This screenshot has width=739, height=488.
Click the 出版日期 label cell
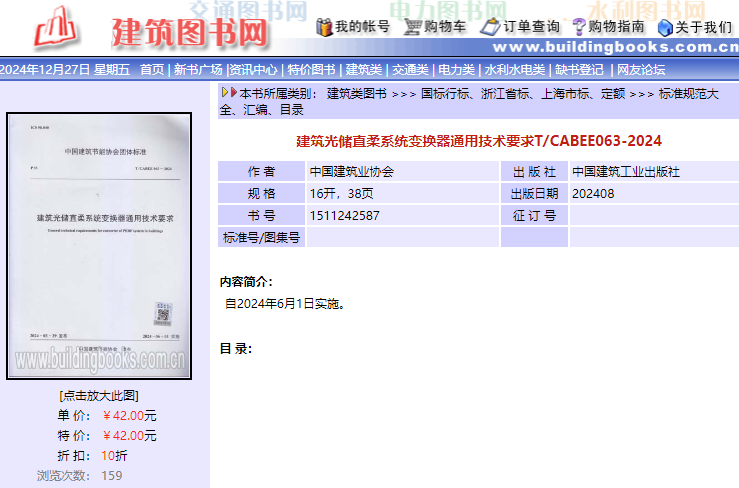click(x=534, y=193)
